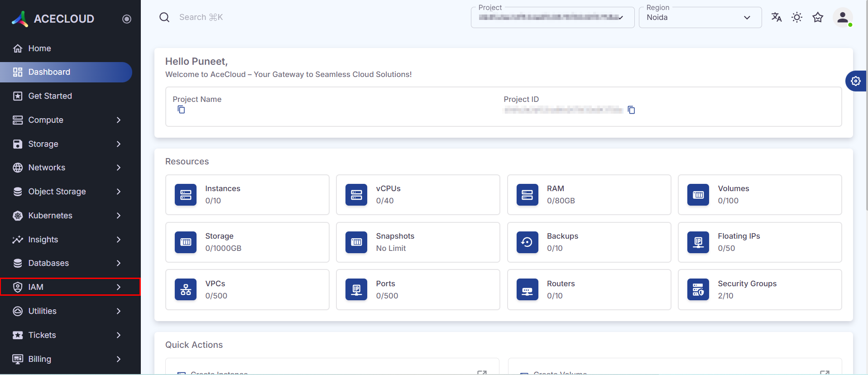Expand the Compute sidebar section
868x375 pixels.
click(x=70, y=120)
